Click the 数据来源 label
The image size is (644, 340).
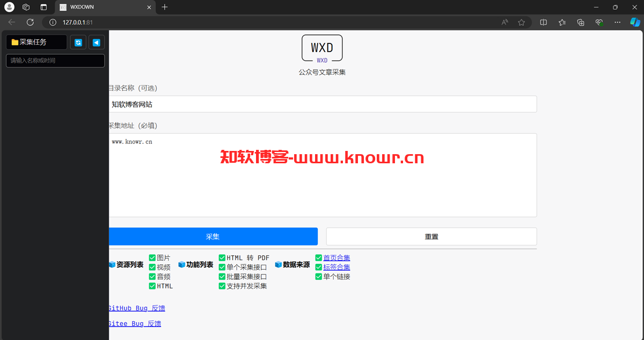tap(296, 265)
